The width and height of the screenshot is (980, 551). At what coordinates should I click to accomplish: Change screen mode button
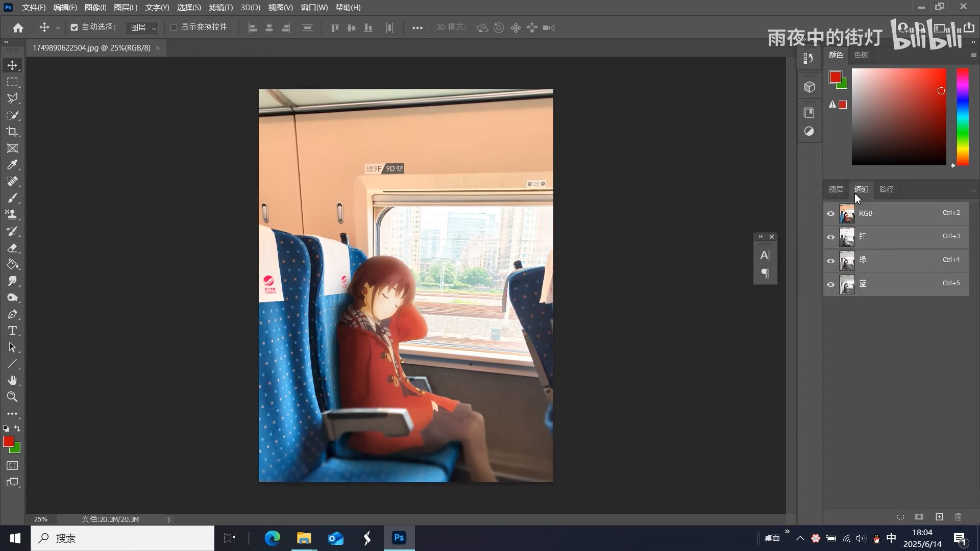[12, 483]
